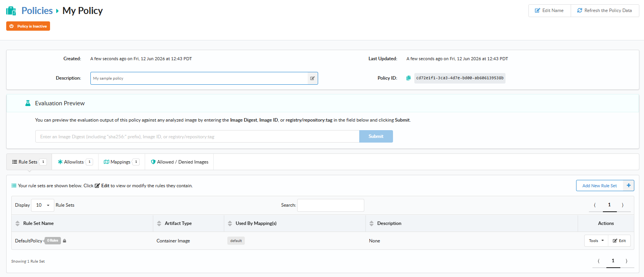Click the Edit Name button
The width and height of the screenshot is (644, 277).
549,10
